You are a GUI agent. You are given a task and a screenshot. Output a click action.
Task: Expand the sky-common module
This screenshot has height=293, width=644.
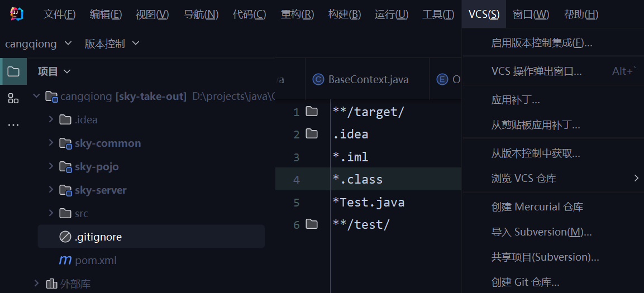51,143
